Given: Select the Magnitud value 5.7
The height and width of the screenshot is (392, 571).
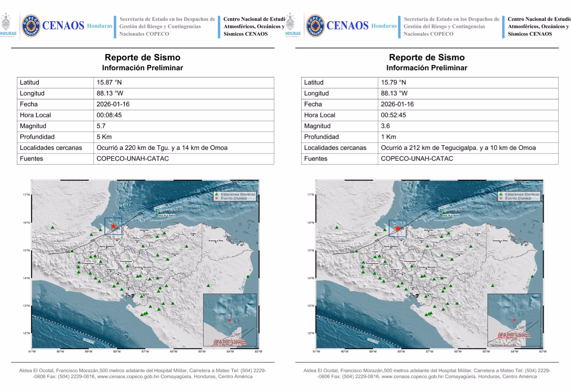Looking at the screenshot, I should (x=101, y=126).
